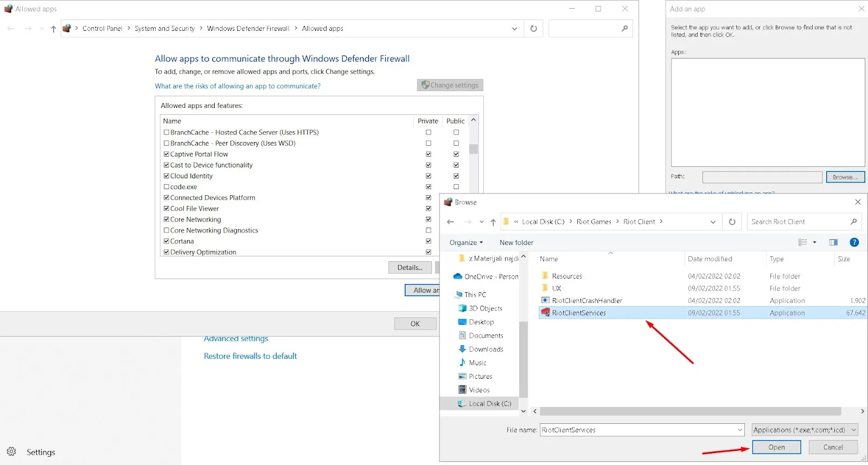Uncheck Captive Portal Flow checkbox

point(167,154)
